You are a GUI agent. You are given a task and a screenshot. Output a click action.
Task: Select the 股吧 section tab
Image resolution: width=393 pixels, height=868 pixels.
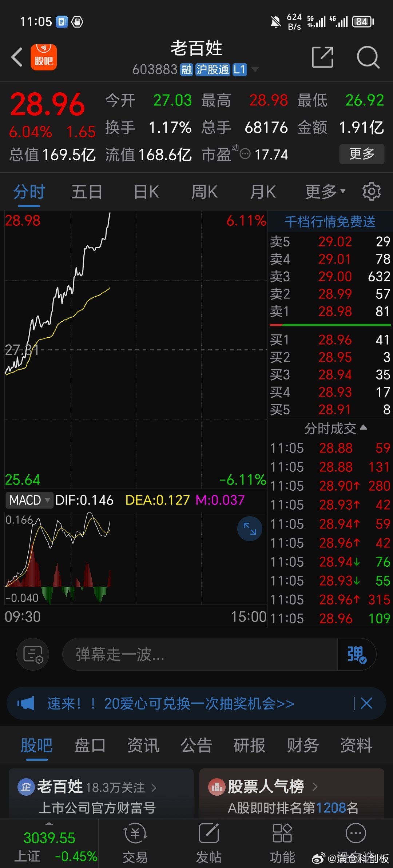coord(37,746)
